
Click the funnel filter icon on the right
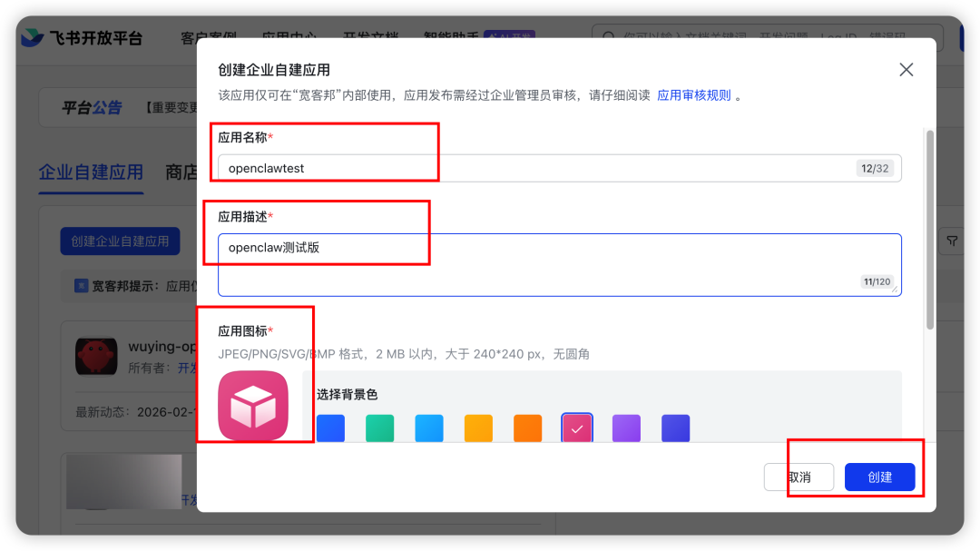click(951, 241)
